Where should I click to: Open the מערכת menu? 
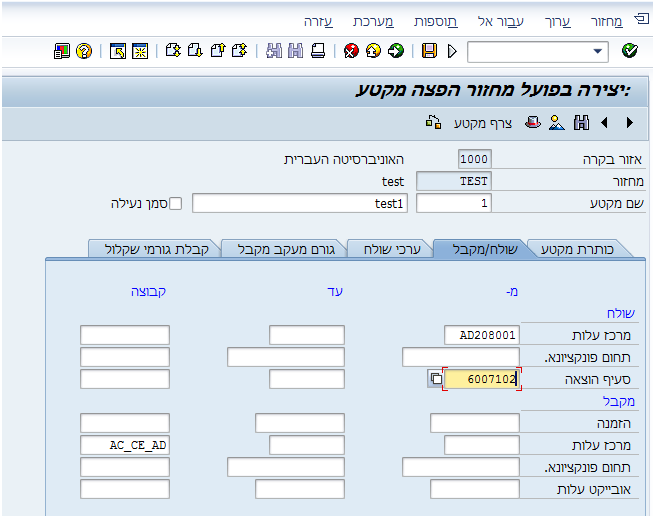373,21
